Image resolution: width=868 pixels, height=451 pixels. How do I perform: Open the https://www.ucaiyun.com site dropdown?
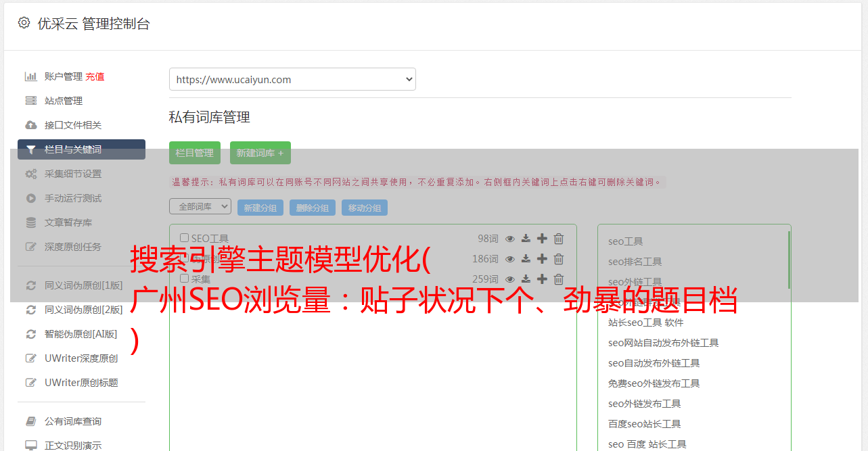pos(292,79)
